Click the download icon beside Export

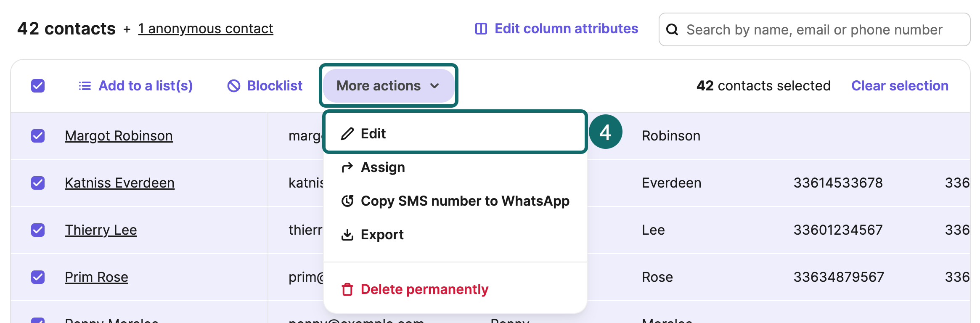click(347, 235)
